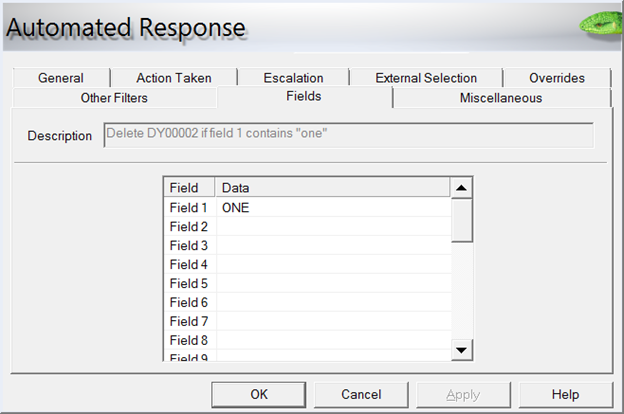Select the Miscellaneous tab
Image resolution: width=624 pixels, height=414 pixels.
[x=501, y=98]
